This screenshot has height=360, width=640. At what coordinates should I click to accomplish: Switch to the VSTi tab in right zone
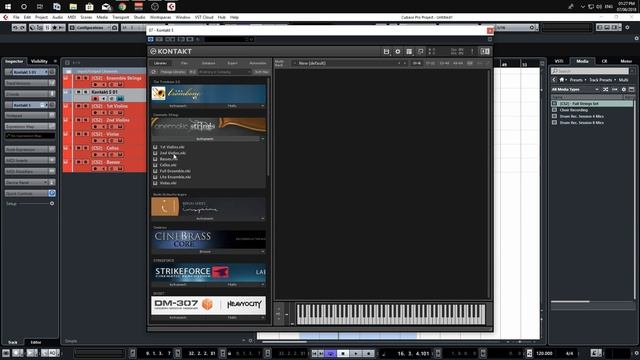(558, 61)
